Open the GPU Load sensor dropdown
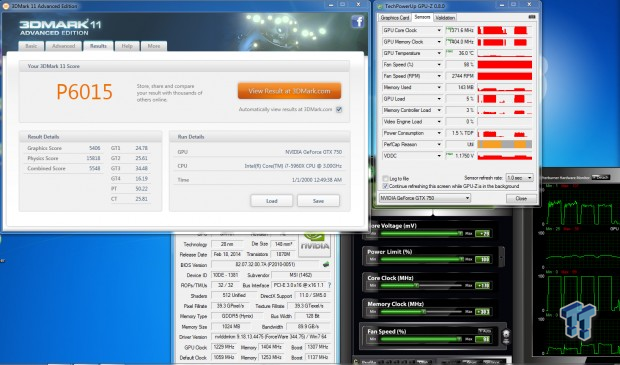 click(x=439, y=99)
